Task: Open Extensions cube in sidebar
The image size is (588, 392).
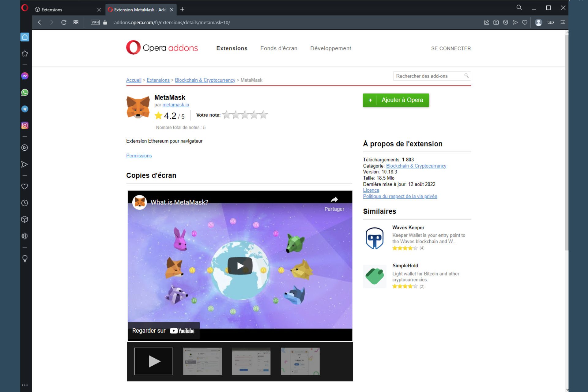Action: pos(25,220)
